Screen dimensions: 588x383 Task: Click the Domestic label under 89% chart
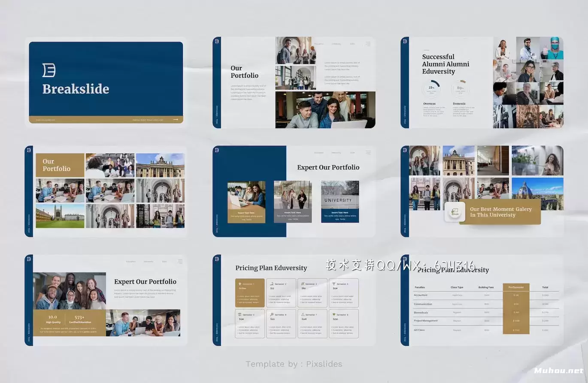pos(459,104)
